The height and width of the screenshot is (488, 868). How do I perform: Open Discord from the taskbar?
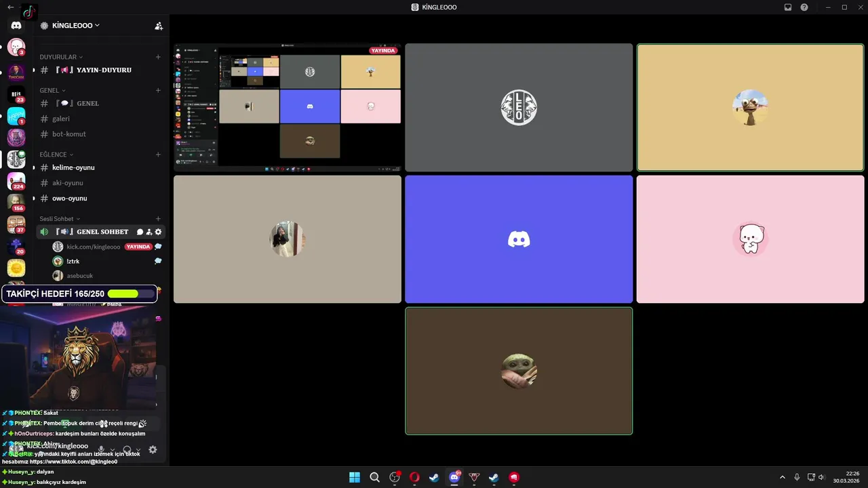[x=454, y=477]
